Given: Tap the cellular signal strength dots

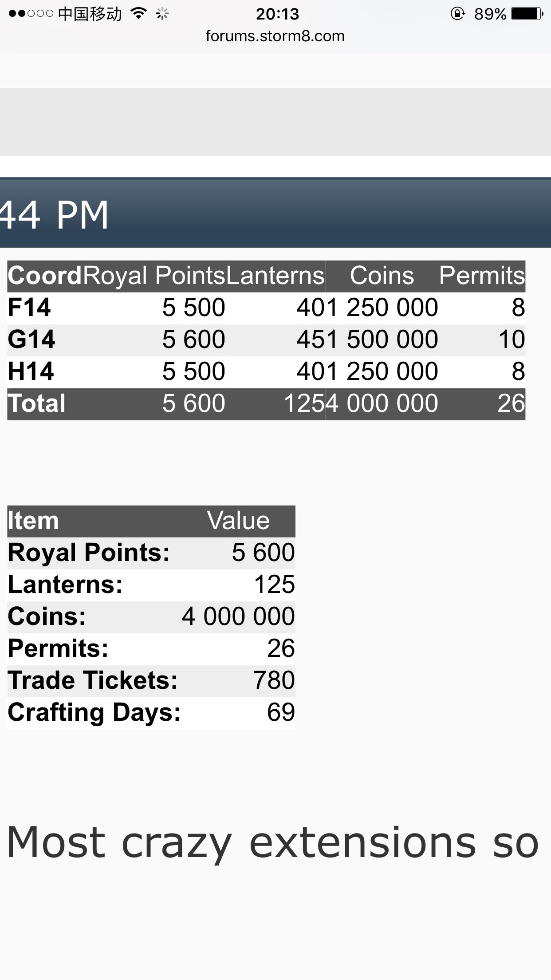Looking at the screenshot, I should (x=31, y=14).
